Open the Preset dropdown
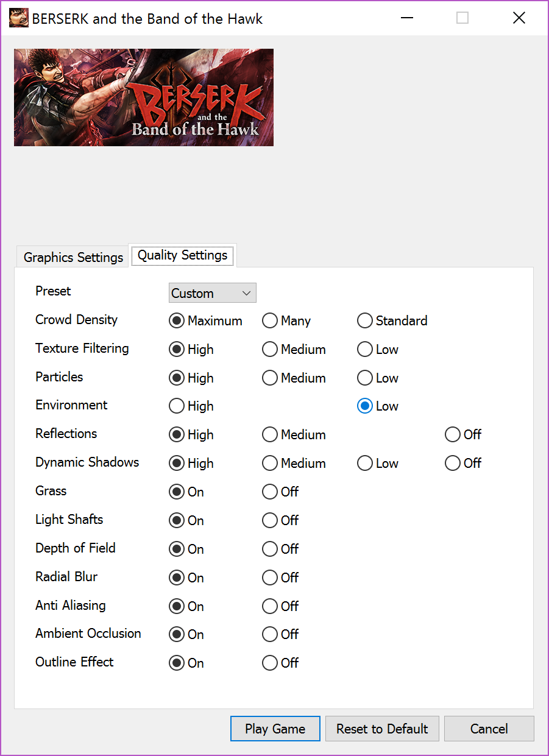549x756 pixels. 212,293
